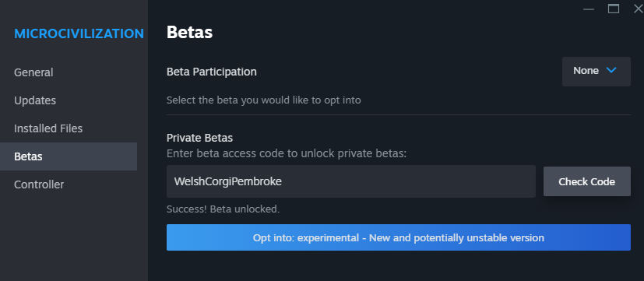
Task: Click the Beta Participation label
Action: coord(212,72)
